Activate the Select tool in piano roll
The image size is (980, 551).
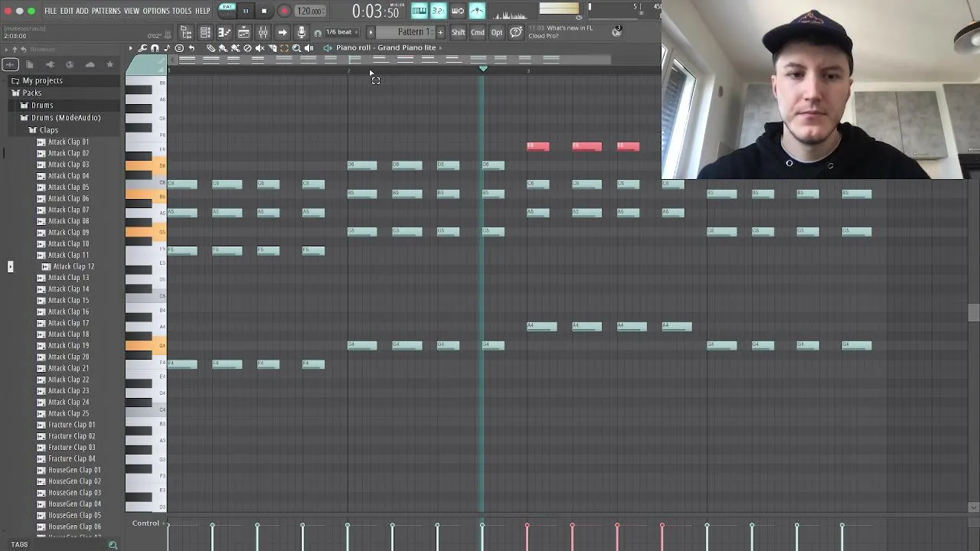pyautogui.click(x=284, y=48)
